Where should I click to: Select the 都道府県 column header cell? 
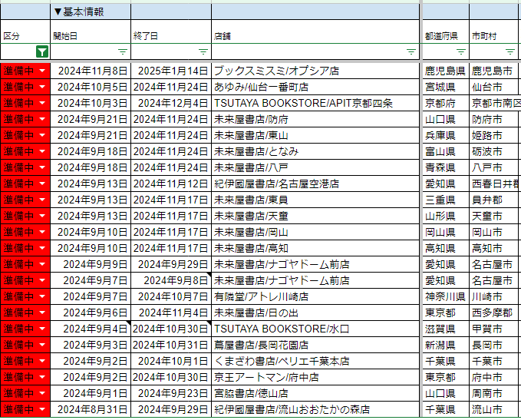[x=446, y=31]
